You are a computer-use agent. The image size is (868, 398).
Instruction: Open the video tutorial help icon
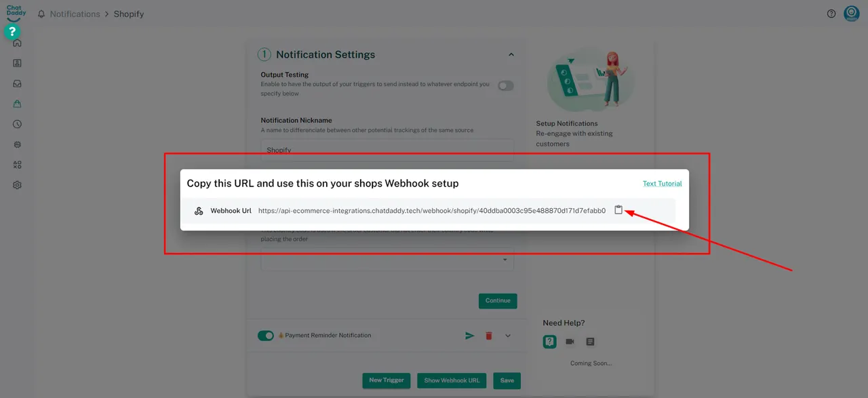tap(570, 342)
